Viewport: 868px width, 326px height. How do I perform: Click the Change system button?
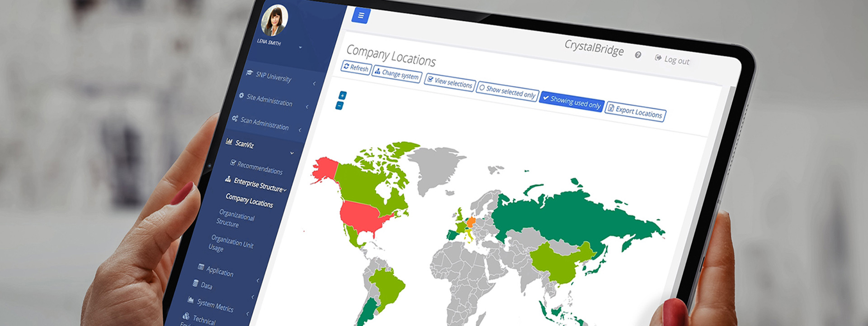(x=397, y=74)
